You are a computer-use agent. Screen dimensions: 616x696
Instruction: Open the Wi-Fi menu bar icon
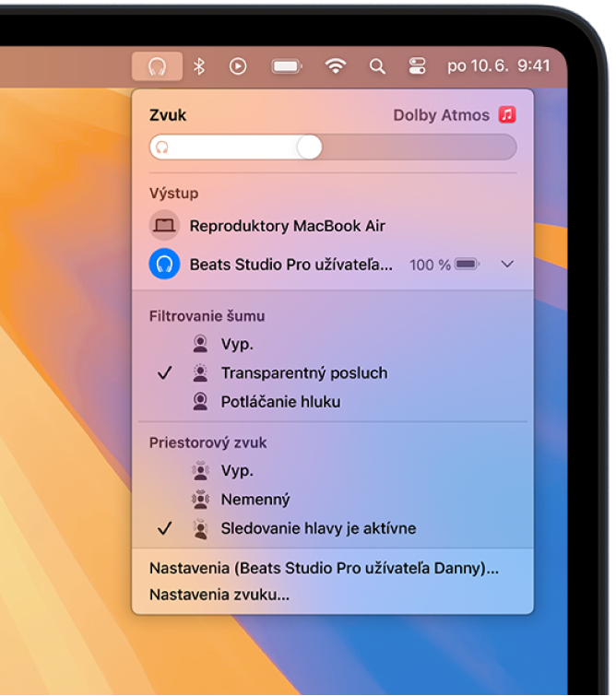click(336, 66)
